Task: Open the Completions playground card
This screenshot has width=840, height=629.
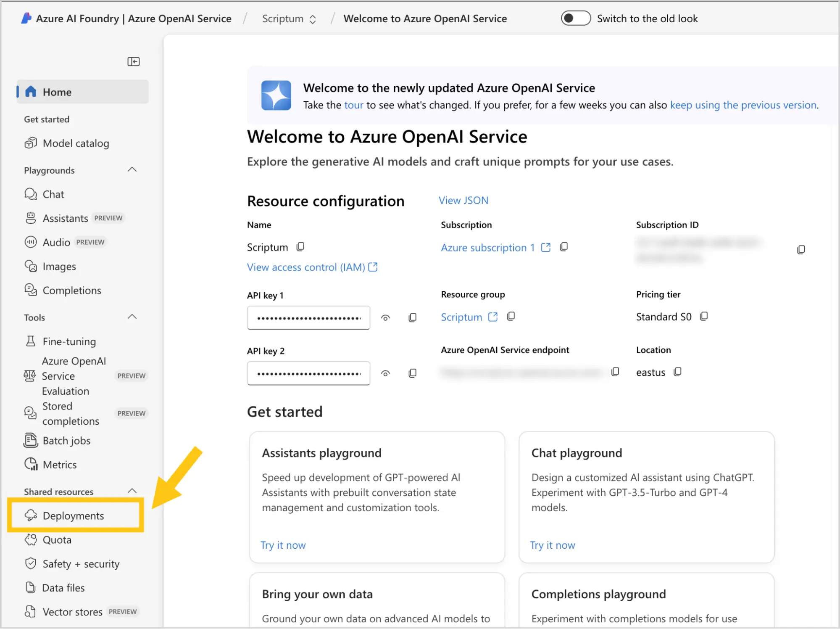Action: tap(646, 600)
